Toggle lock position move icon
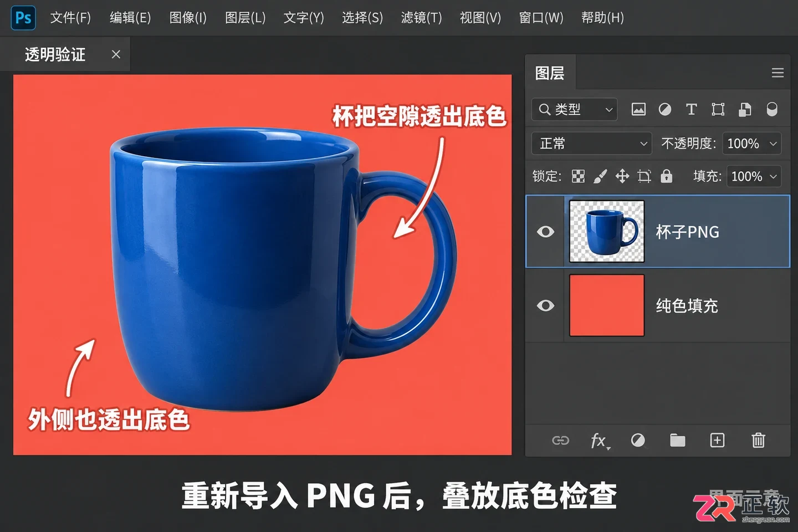 pyautogui.click(x=622, y=176)
